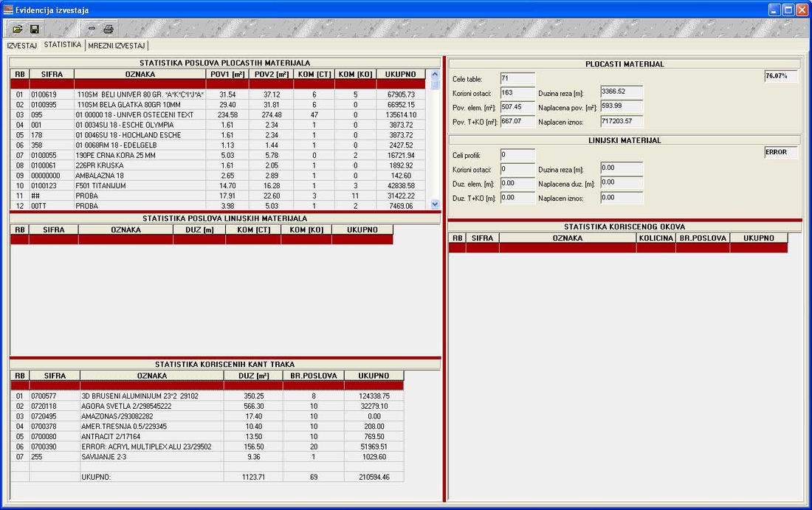This screenshot has width=812, height=510.
Task: Click scroll down arrow in plocasti materials table
Action: point(434,204)
